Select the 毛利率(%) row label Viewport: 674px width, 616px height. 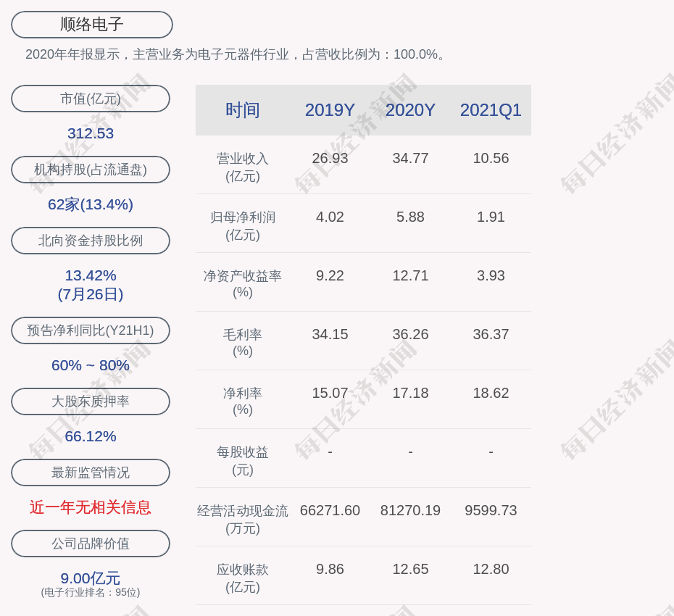pos(243,343)
